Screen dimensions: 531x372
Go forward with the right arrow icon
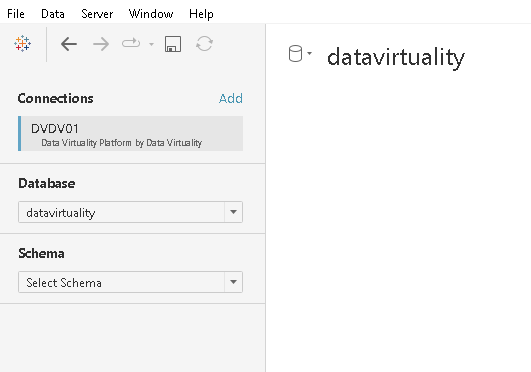click(101, 44)
